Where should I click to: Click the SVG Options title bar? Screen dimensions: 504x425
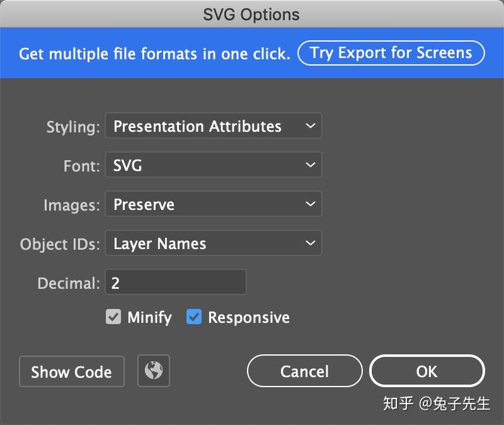pyautogui.click(x=251, y=13)
